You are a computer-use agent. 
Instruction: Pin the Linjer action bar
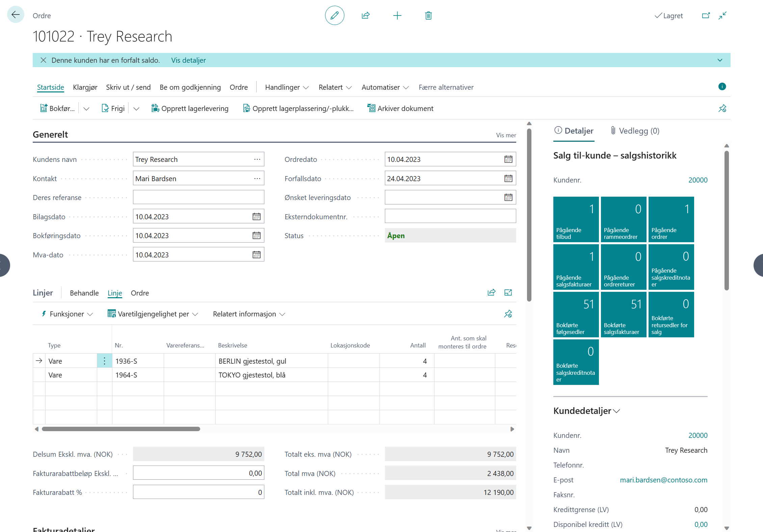coord(508,314)
